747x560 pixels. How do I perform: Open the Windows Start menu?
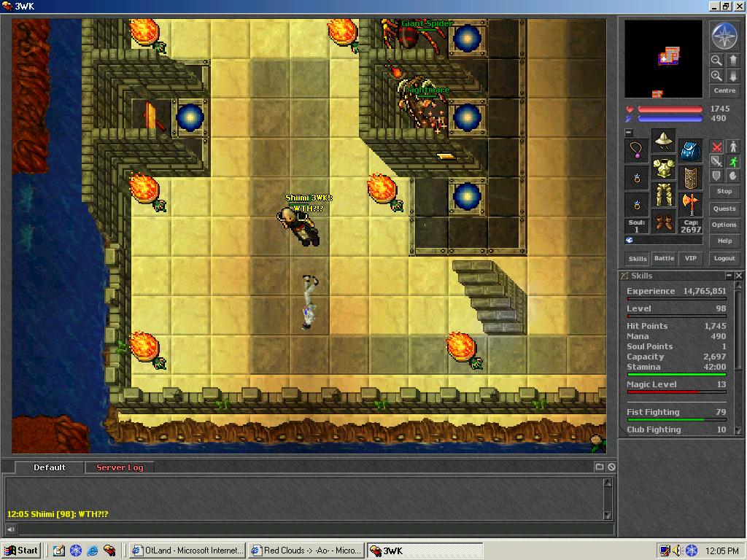click(x=21, y=551)
